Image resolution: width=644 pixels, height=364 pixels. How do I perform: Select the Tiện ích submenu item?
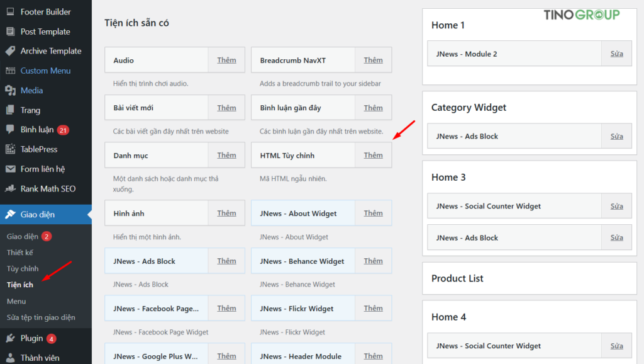(x=19, y=285)
